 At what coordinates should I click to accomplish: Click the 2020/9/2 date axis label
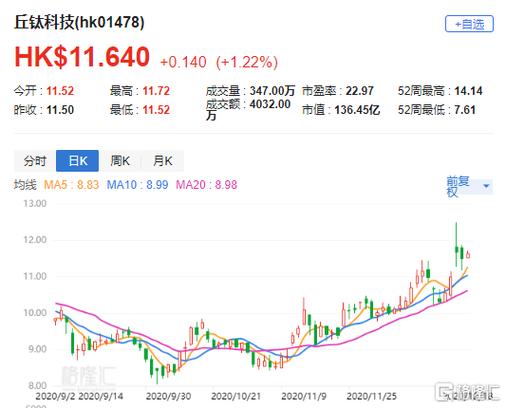[55, 396]
